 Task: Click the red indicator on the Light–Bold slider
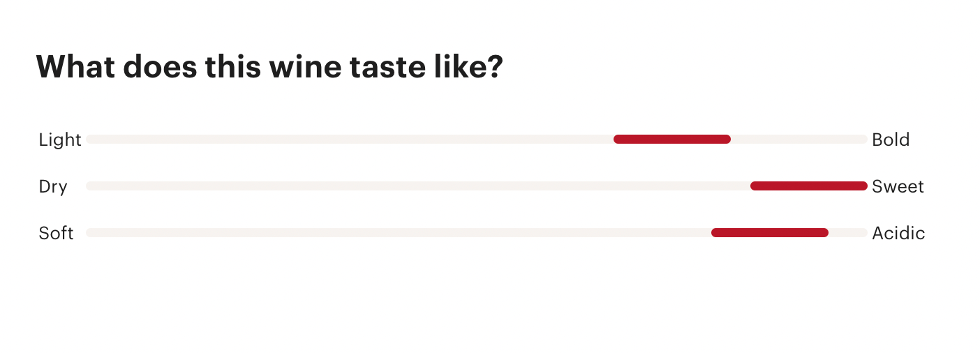click(x=672, y=140)
